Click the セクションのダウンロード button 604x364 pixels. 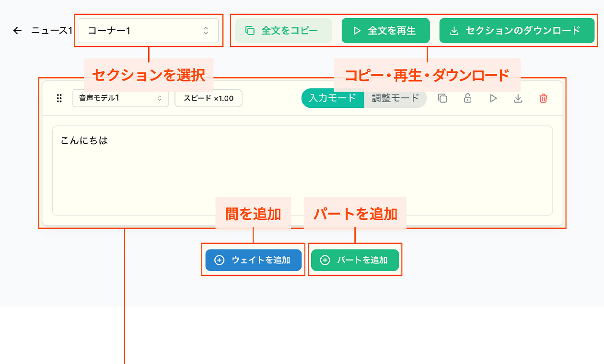click(517, 30)
